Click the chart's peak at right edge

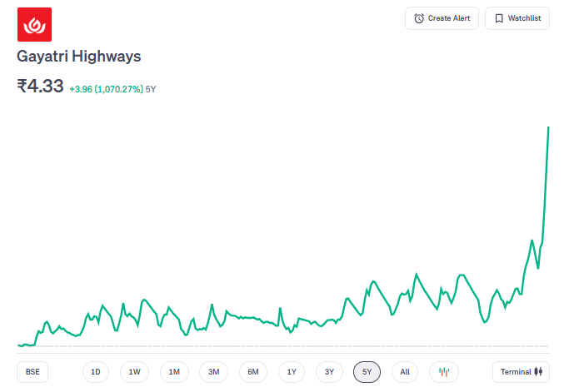pyautogui.click(x=548, y=127)
